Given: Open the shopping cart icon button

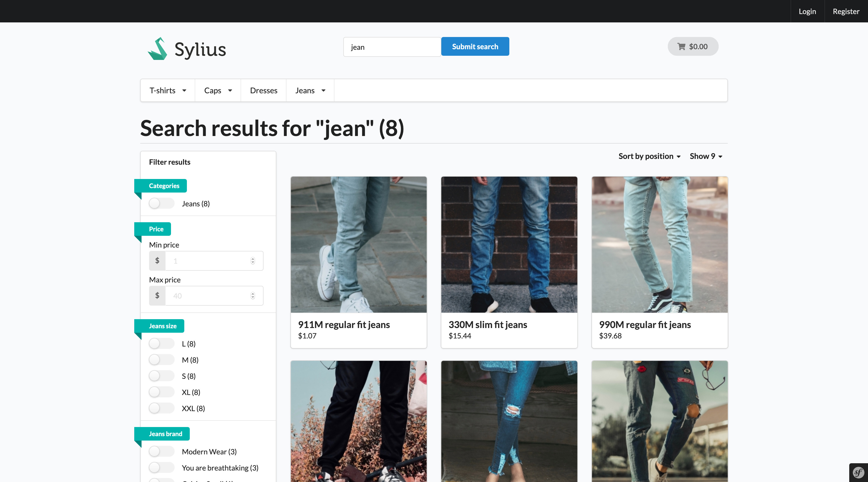Looking at the screenshot, I should [x=693, y=46].
